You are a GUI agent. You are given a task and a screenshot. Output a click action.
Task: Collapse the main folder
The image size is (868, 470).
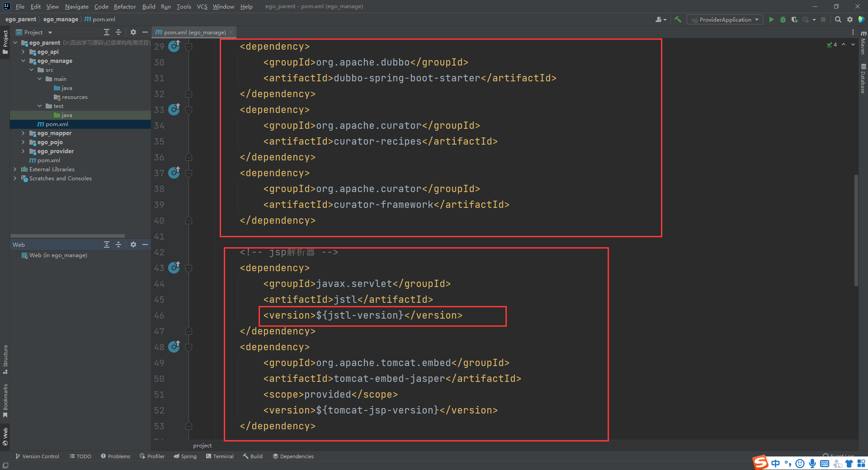click(x=39, y=79)
